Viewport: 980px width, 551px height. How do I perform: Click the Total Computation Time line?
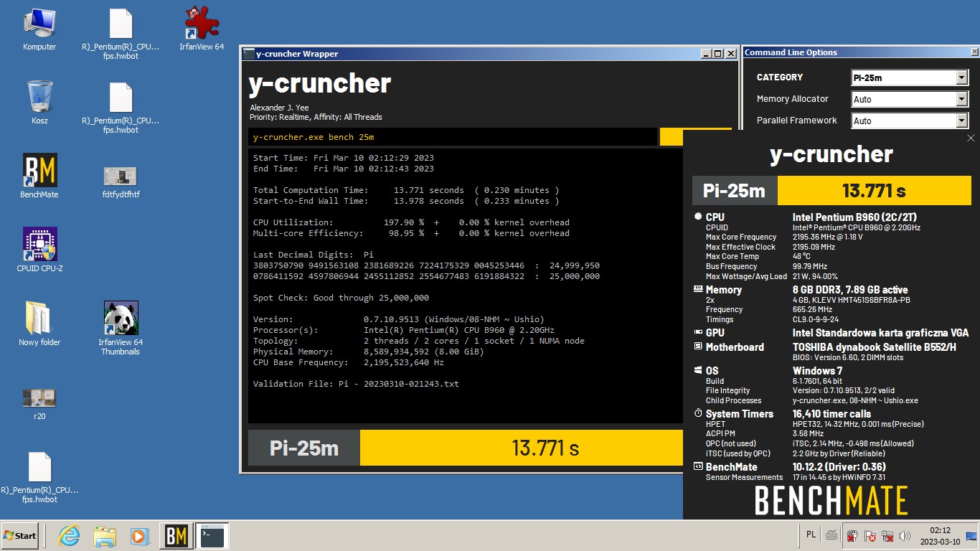pyautogui.click(x=406, y=190)
